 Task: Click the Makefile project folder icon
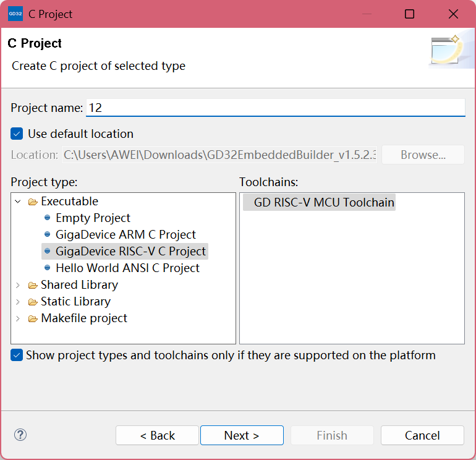coord(33,318)
